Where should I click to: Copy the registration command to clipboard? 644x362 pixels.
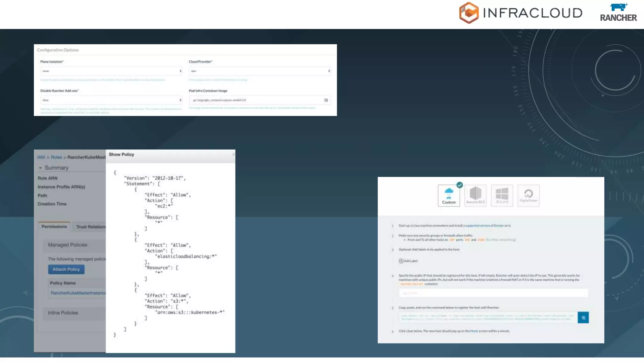[x=583, y=317]
